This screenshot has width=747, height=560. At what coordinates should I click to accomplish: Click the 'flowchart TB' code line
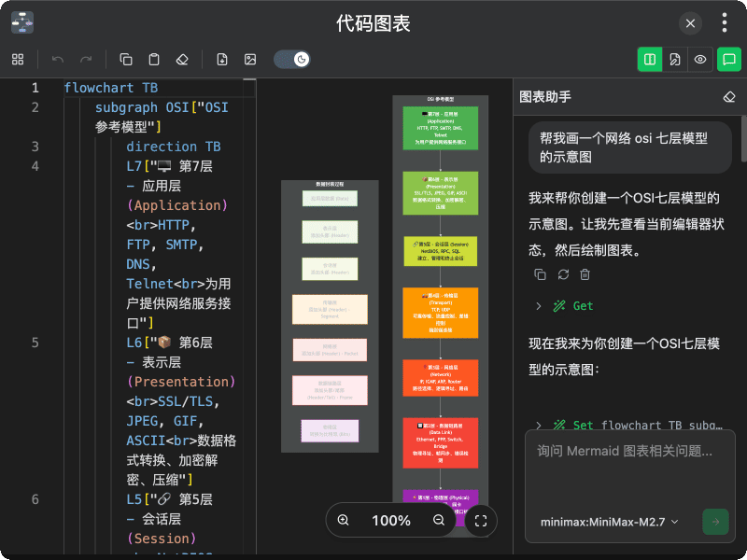click(x=111, y=88)
